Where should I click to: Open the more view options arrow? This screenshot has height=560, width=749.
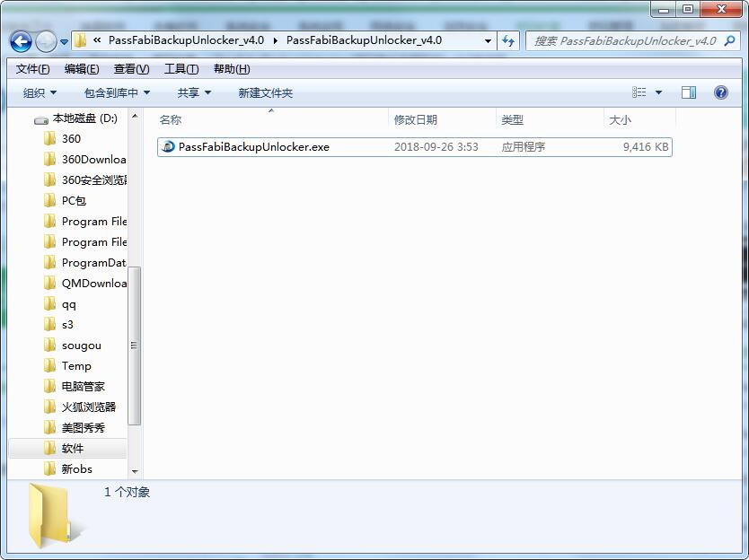[658, 92]
